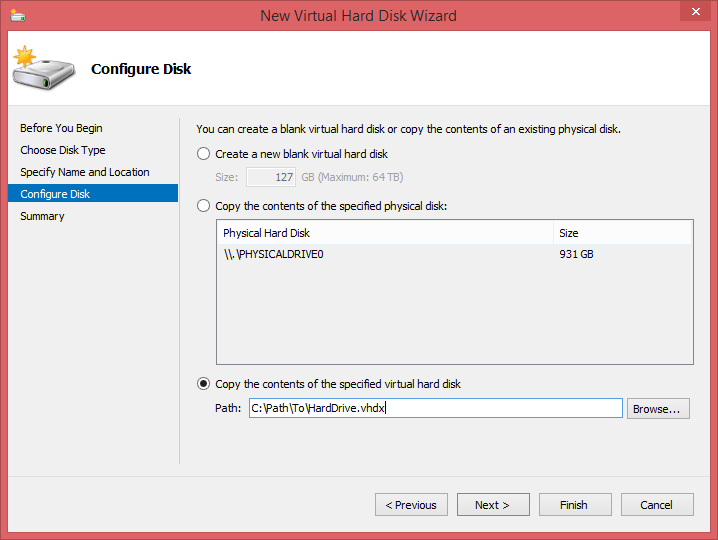Click the Size field showing 127
The width and height of the screenshot is (718, 540).
271,177
